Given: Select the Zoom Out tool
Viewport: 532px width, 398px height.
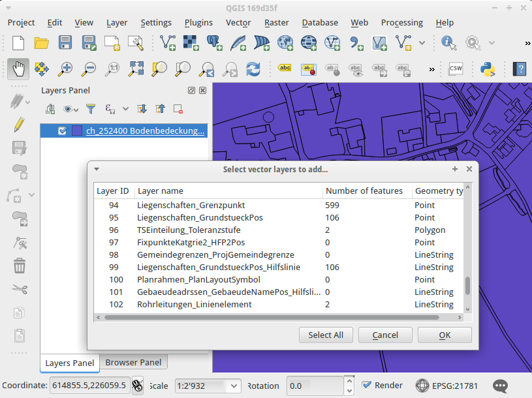Looking at the screenshot, I should click(89, 69).
